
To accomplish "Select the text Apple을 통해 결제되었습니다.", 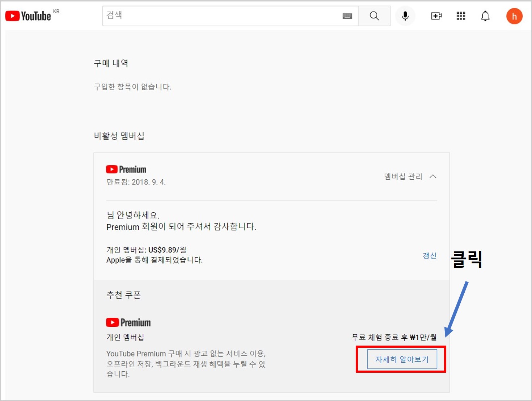I will pos(155,260).
